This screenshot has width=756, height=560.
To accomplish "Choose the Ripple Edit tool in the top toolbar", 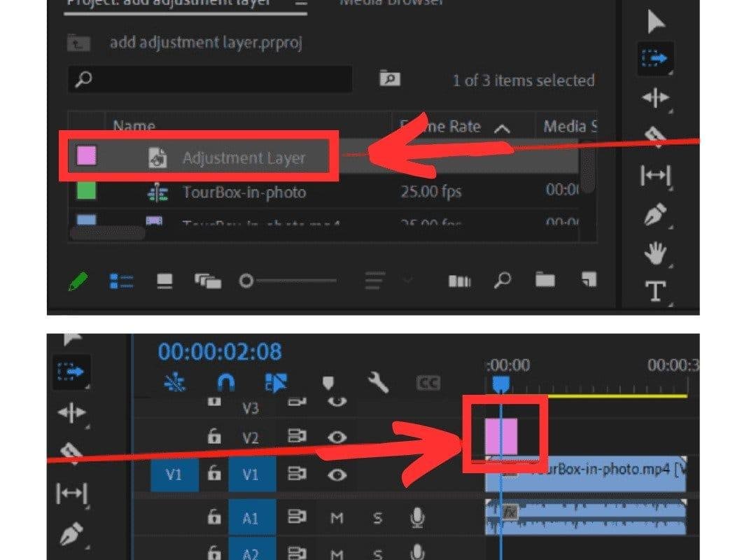I will pos(654,98).
